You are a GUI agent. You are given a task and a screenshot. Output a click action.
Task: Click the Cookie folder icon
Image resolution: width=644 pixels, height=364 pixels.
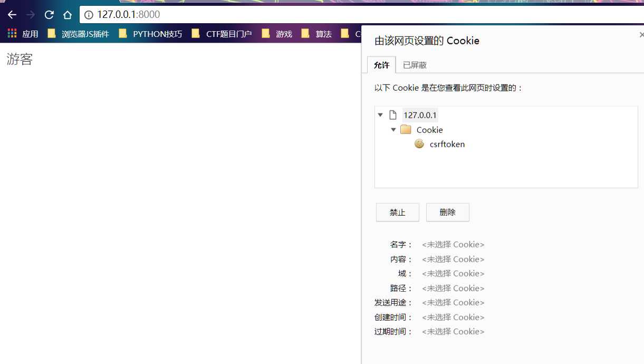(406, 129)
